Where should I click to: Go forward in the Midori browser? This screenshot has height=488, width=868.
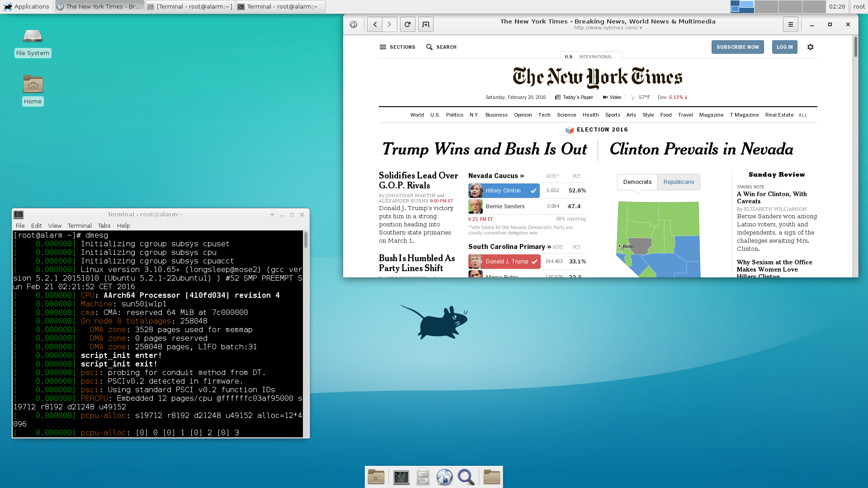390,24
